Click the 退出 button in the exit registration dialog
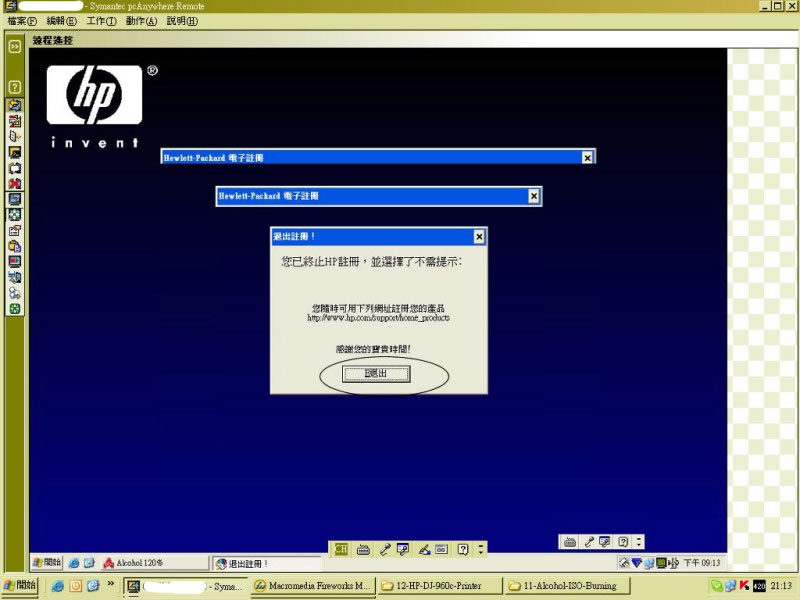Image resolution: width=800 pixels, height=600 pixels. 376,373
